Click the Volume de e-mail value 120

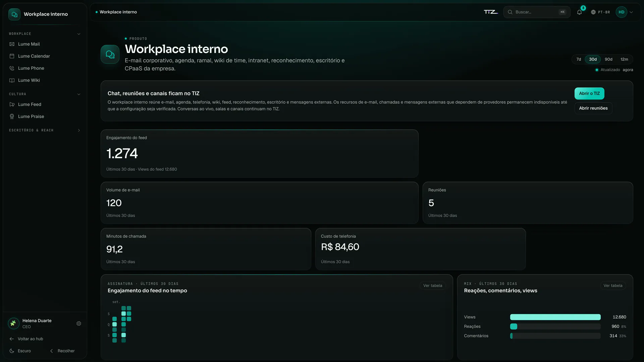coord(114,203)
